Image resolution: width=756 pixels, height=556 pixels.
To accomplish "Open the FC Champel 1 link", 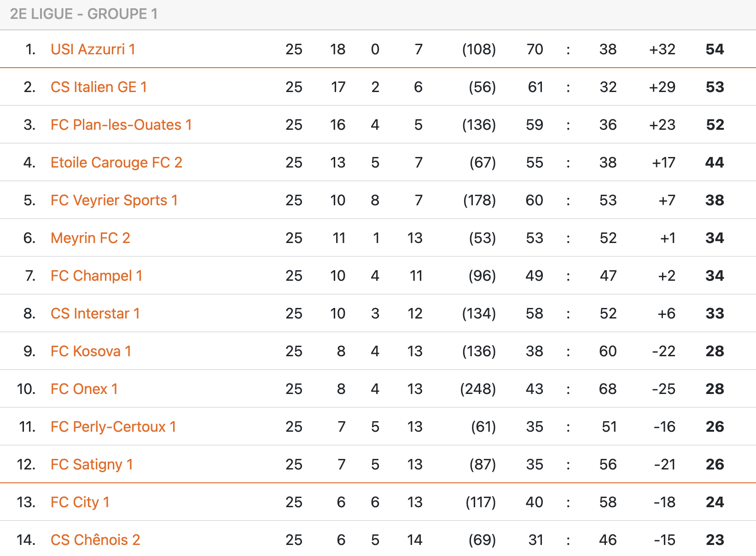I will [x=96, y=276].
